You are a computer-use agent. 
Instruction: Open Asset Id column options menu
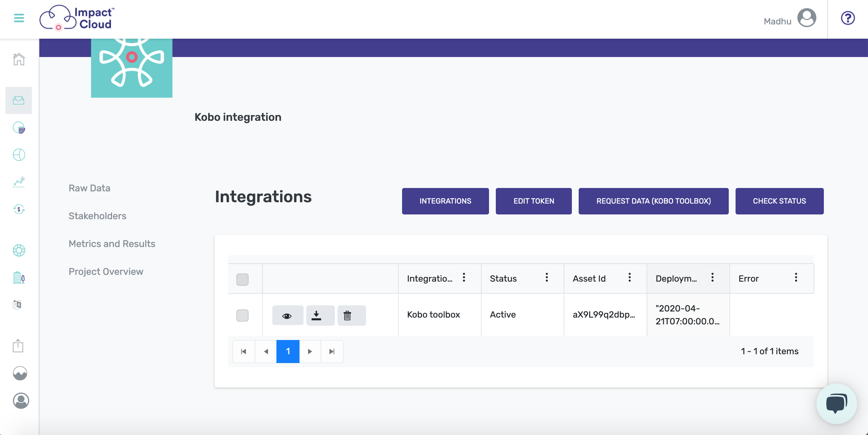coord(630,278)
